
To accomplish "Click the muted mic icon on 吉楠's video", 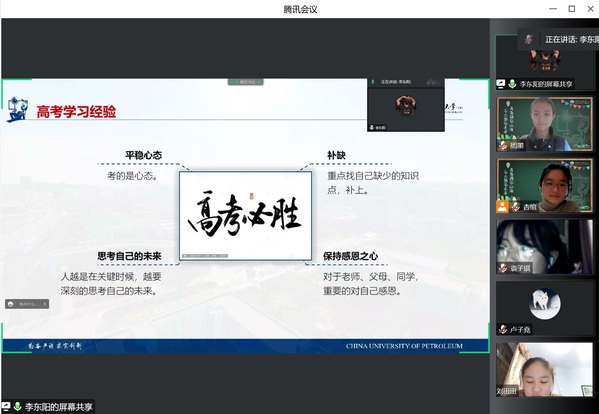I will point(515,207).
